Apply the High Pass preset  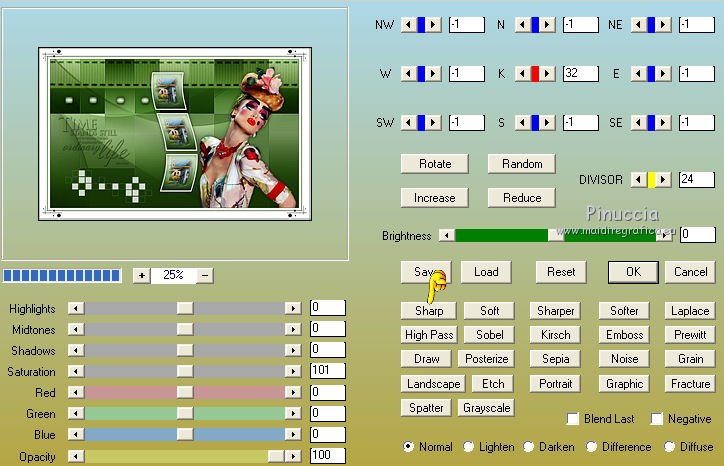(x=429, y=335)
